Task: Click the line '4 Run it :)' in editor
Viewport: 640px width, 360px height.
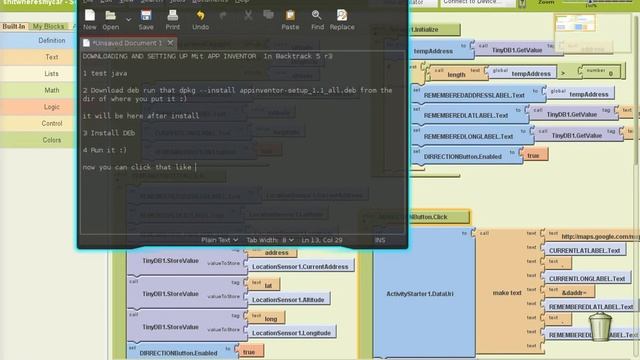Action: click(104, 150)
